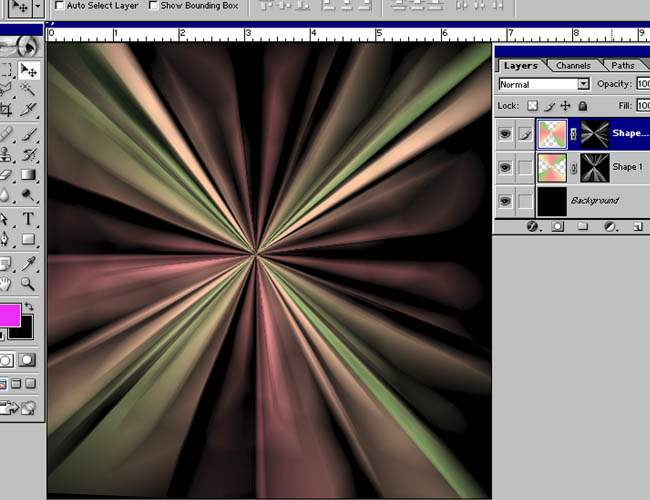Viewport: 650px width, 500px height.
Task: Create a new layer
Action: tap(638, 226)
